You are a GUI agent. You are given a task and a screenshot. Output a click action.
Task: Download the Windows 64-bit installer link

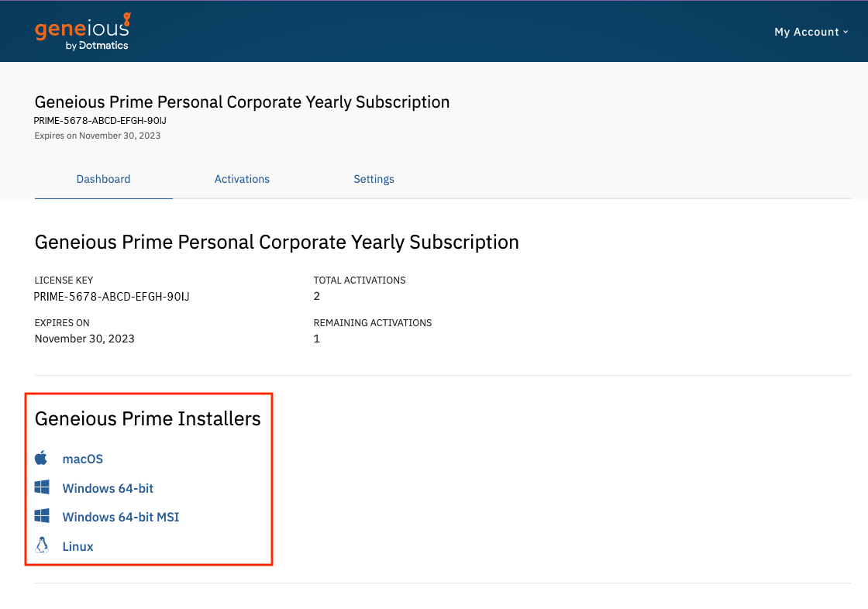(108, 488)
